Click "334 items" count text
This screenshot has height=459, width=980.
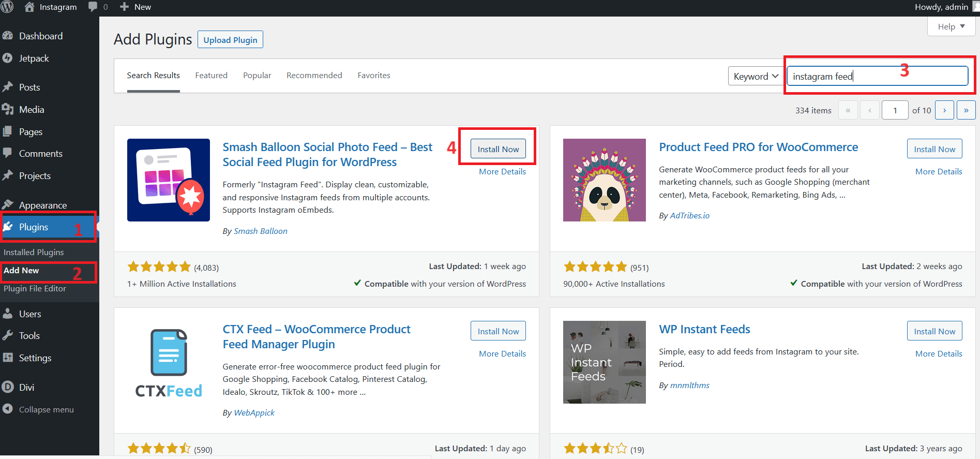813,111
